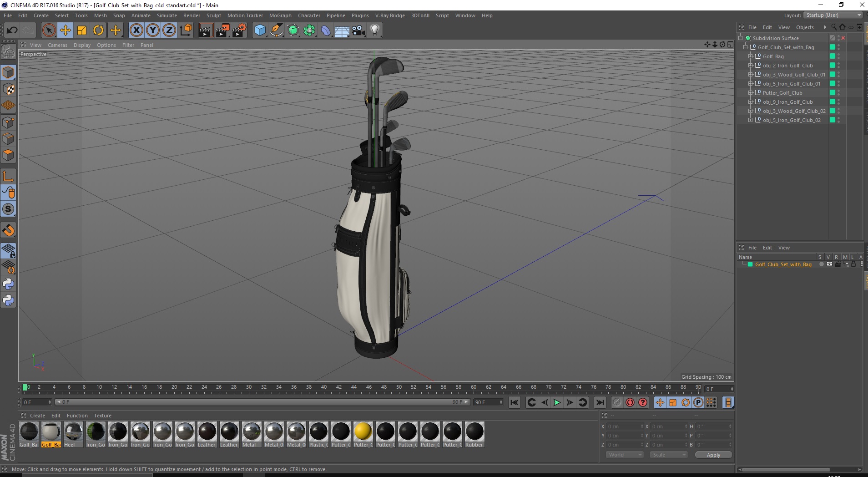Go to end of animation
The width and height of the screenshot is (868, 477).
pyautogui.click(x=600, y=402)
